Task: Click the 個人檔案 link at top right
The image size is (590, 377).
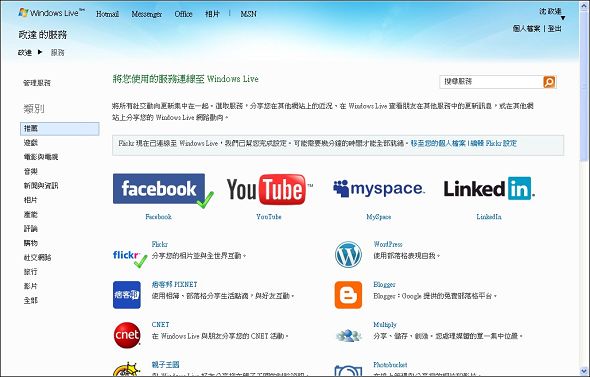Action: [x=526, y=29]
